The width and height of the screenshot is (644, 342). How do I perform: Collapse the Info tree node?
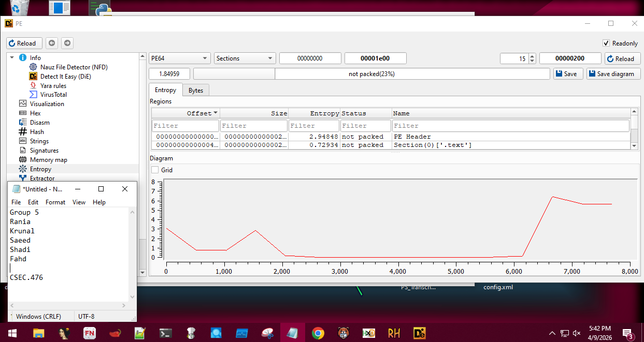[12, 58]
